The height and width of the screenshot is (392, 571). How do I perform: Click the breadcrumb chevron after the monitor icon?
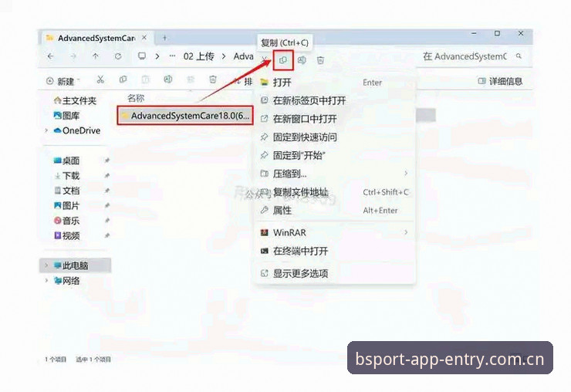pyautogui.click(x=157, y=56)
